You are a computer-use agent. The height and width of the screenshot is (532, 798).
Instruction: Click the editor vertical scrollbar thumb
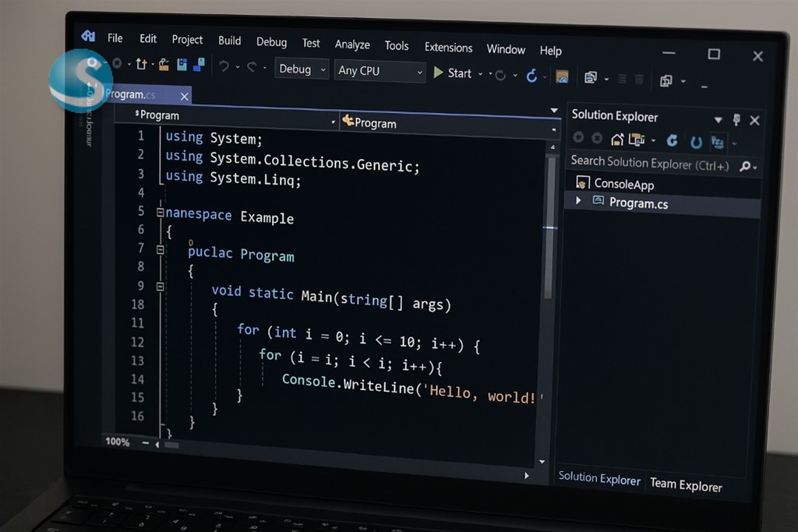tap(549, 226)
